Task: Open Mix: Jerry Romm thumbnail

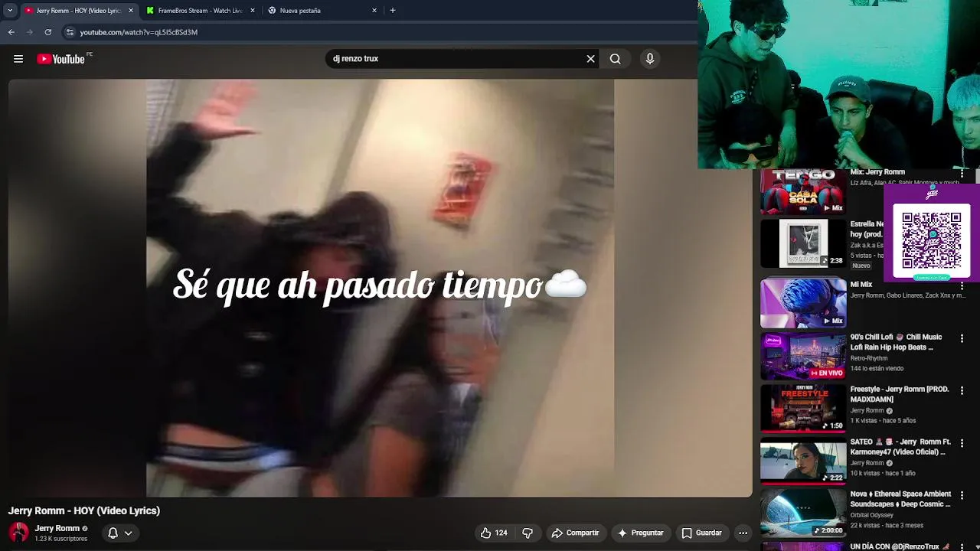Action: 803,191
